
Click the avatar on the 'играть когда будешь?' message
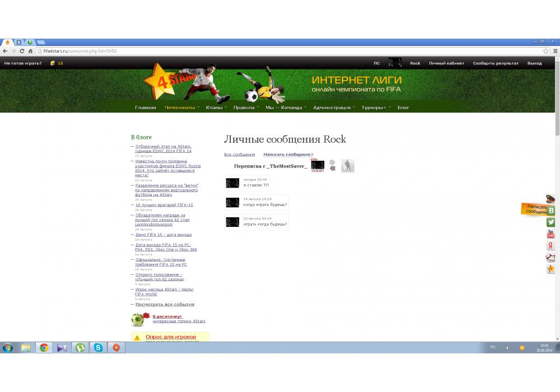click(x=232, y=222)
